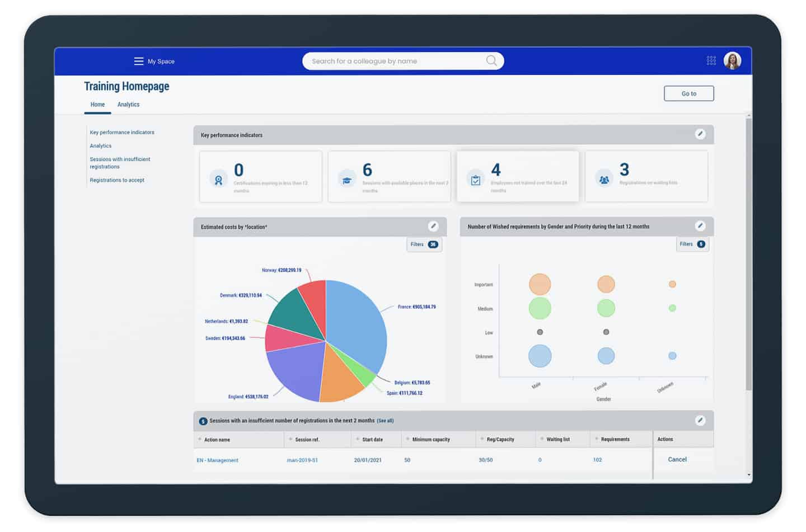Focus the colleague name search field

(392, 61)
